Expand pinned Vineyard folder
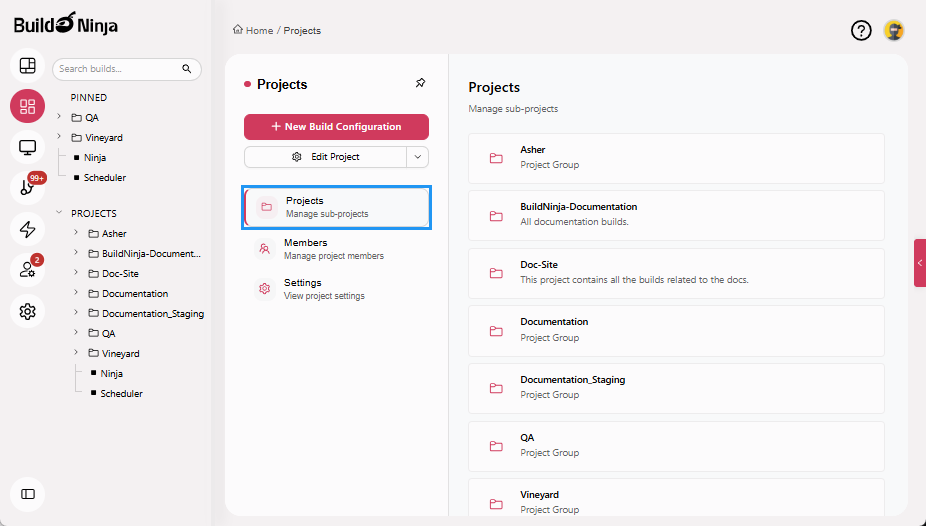The image size is (926, 526). (x=59, y=137)
